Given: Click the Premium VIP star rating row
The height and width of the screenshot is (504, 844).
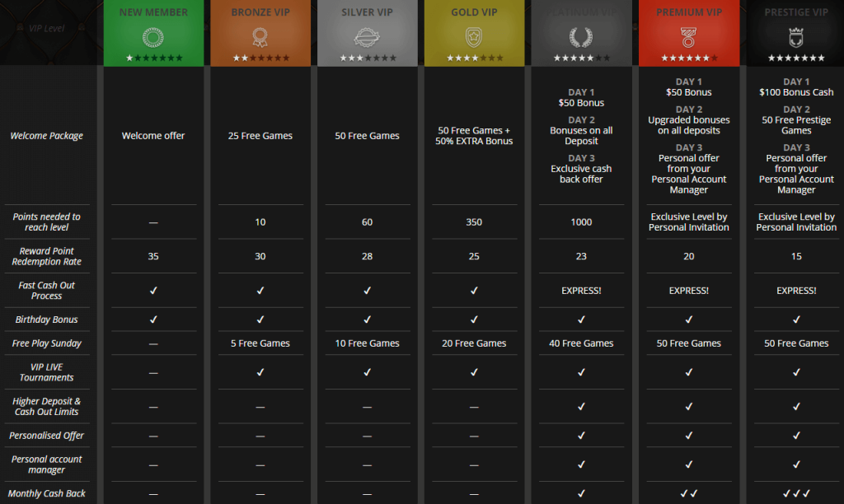Looking at the screenshot, I should (690, 58).
